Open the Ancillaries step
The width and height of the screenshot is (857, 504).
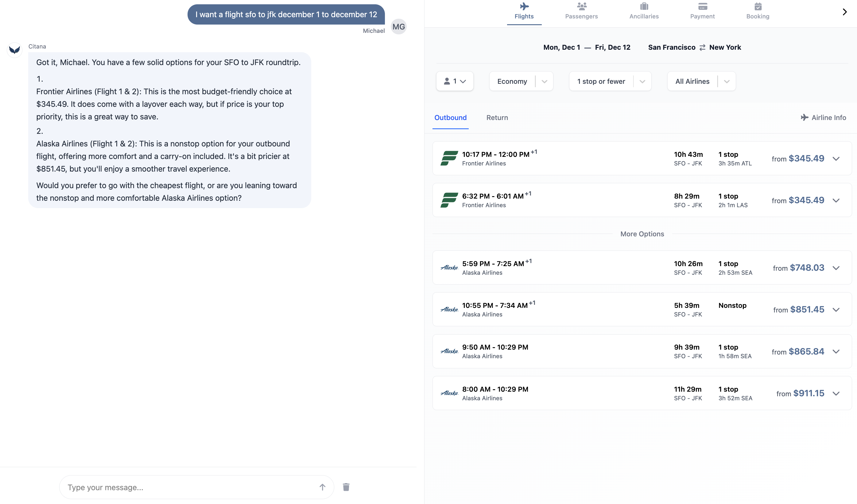(644, 11)
